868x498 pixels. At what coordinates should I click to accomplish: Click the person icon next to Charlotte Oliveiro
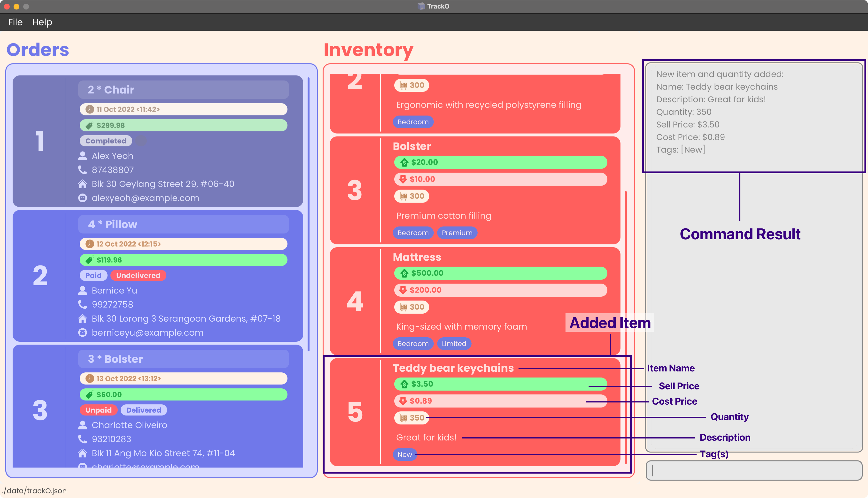[x=83, y=425]
